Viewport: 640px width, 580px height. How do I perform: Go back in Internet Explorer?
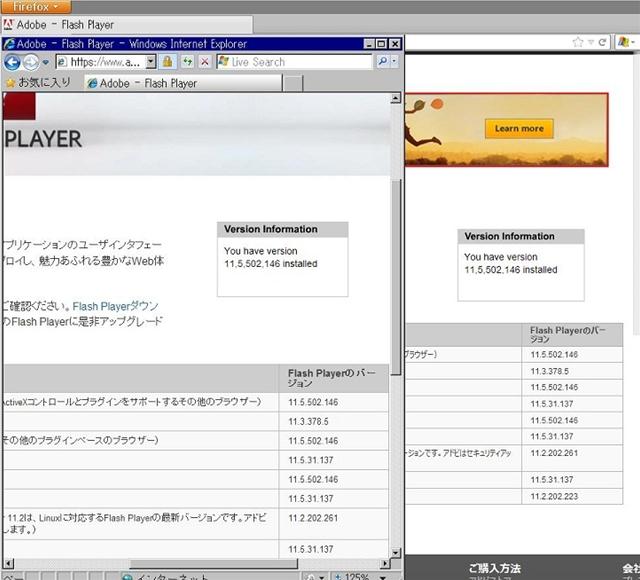click(x=12, y=62)
